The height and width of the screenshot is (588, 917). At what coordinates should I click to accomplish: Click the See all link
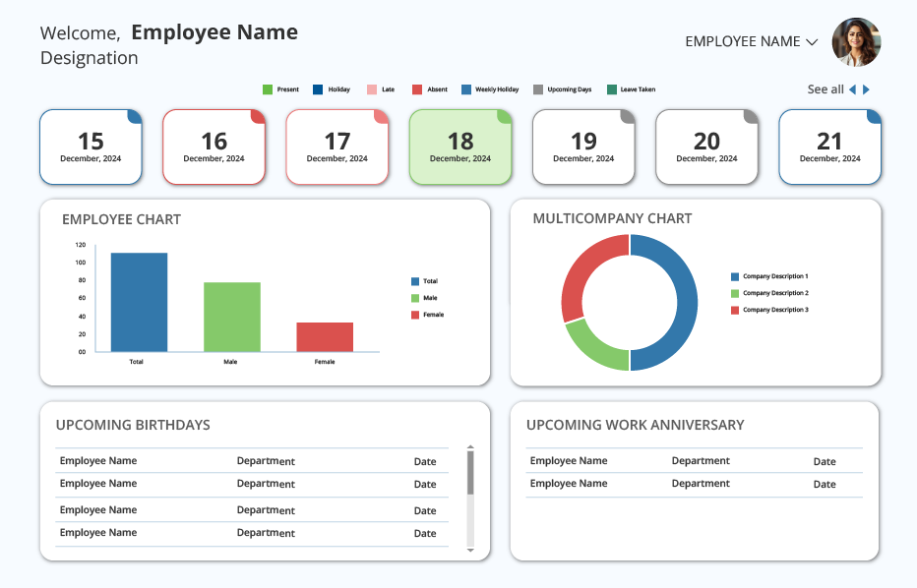825,89
